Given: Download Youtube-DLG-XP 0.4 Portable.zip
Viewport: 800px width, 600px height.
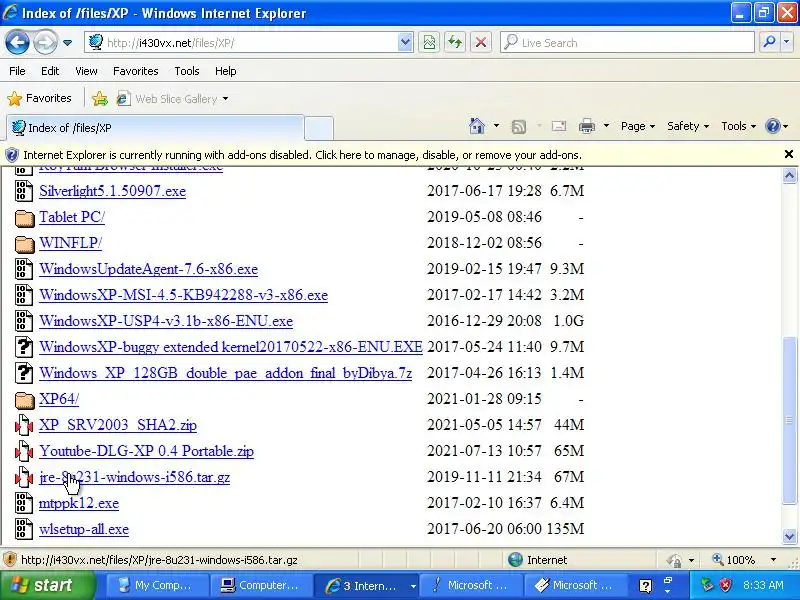Looking at the screenshot, I should click(x=146, y=452).
